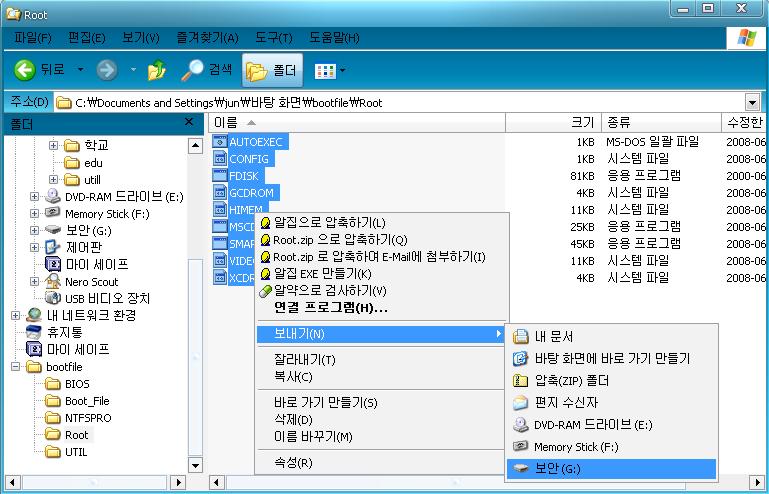Collapse the bootfile folder tree node
The image size is (769, 494).
17,367
